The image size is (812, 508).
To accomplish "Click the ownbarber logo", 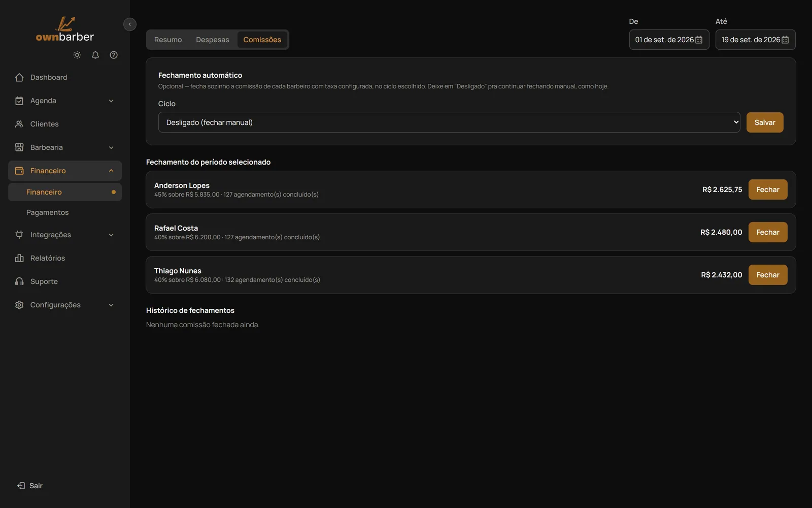I will click(65, 29).
